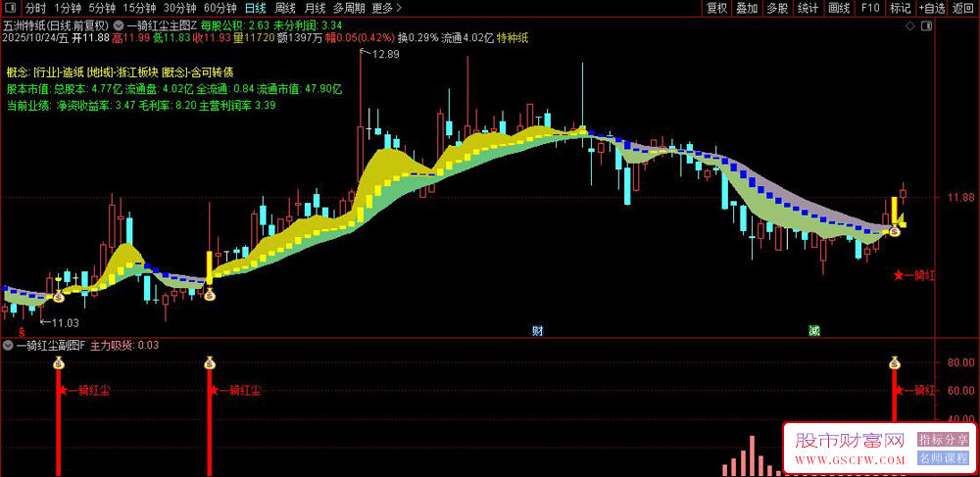Click the 标记 mark button
Viewport: 980px width, 477px height.
tap(901, 8)
